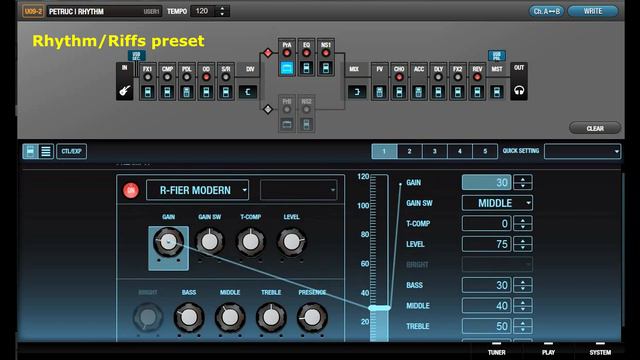Click the TREBLE value field showing 50
This screenshot has height=360, width=640.
486,326
